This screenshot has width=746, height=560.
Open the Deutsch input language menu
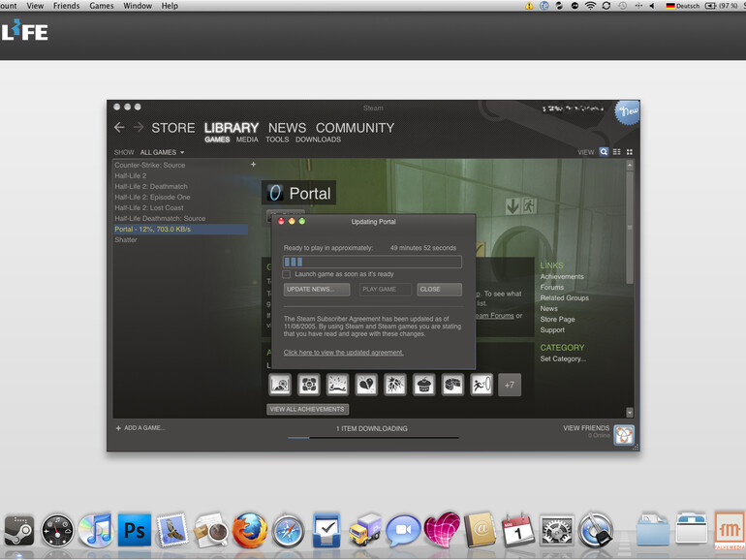(683, 6)
